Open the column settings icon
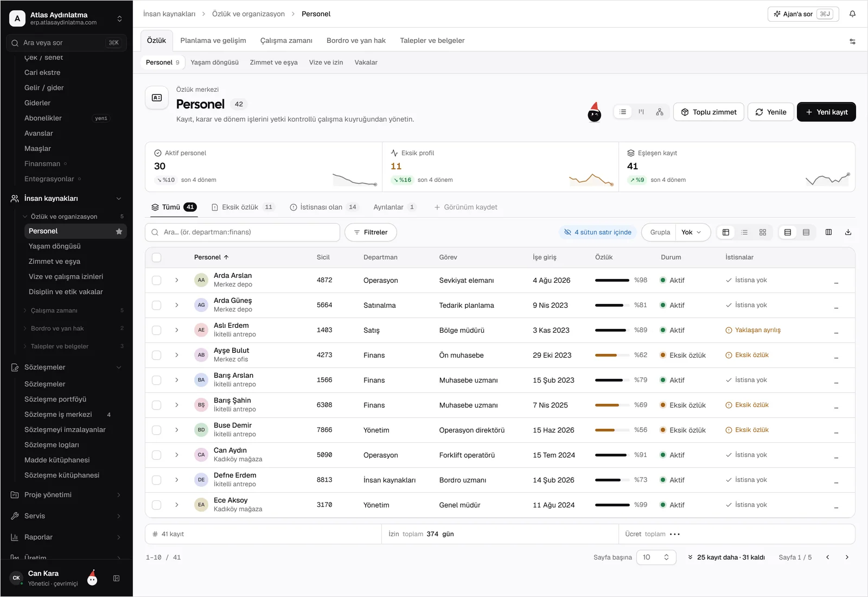868x597 pixels. click(x=828, y=232)
